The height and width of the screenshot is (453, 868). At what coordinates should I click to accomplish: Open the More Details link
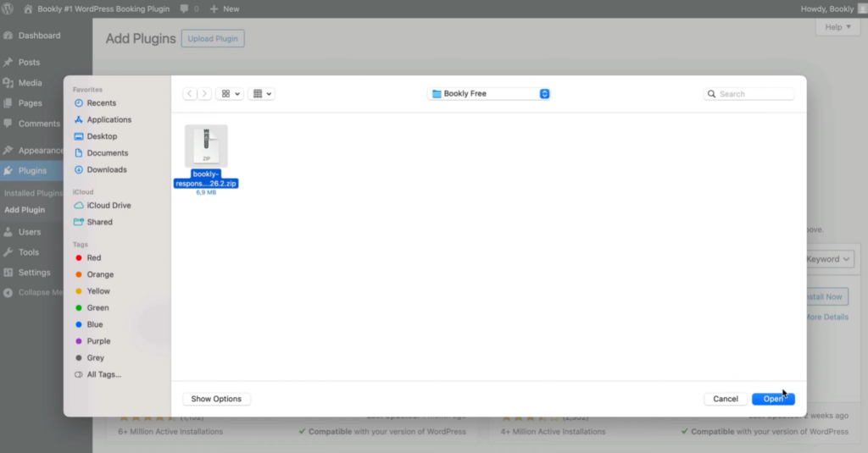tap(826, 317)
